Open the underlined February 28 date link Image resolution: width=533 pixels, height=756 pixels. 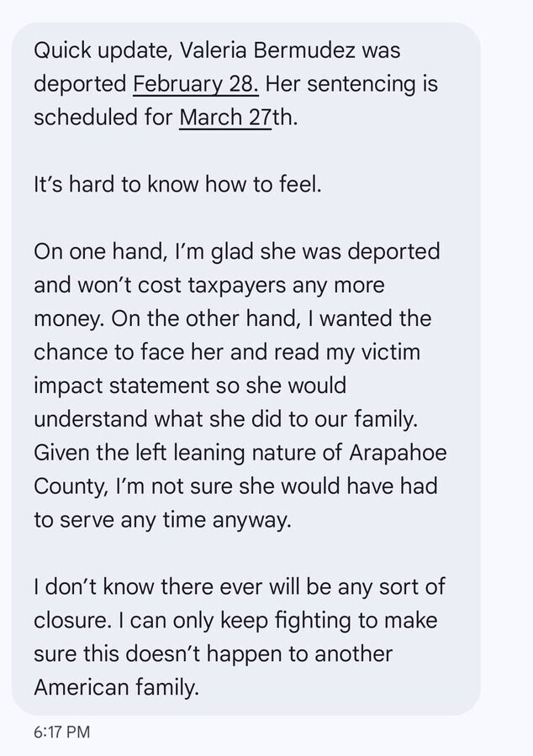(196, 84)
